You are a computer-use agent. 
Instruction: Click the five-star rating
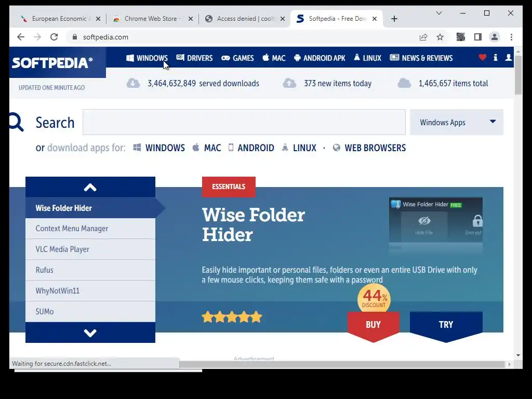[x=232, y=317]
